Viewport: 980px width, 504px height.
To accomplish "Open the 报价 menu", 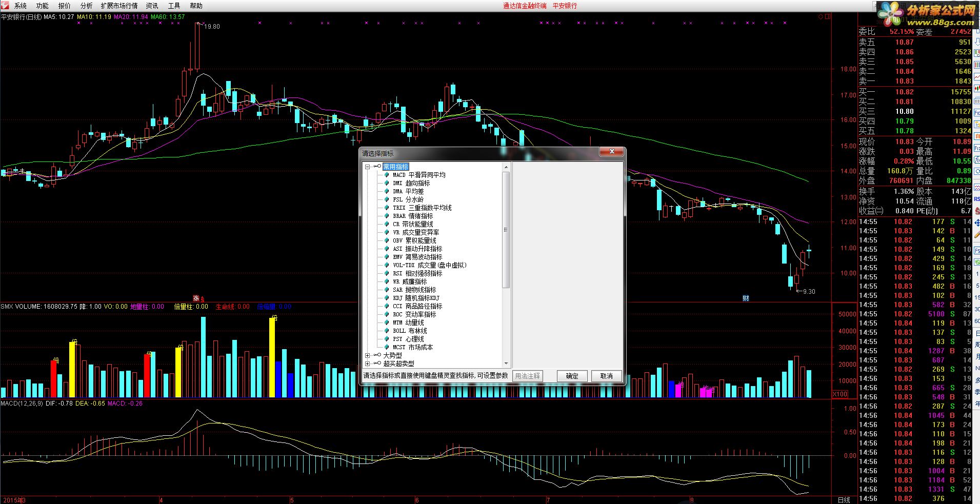I will point(65,6).
